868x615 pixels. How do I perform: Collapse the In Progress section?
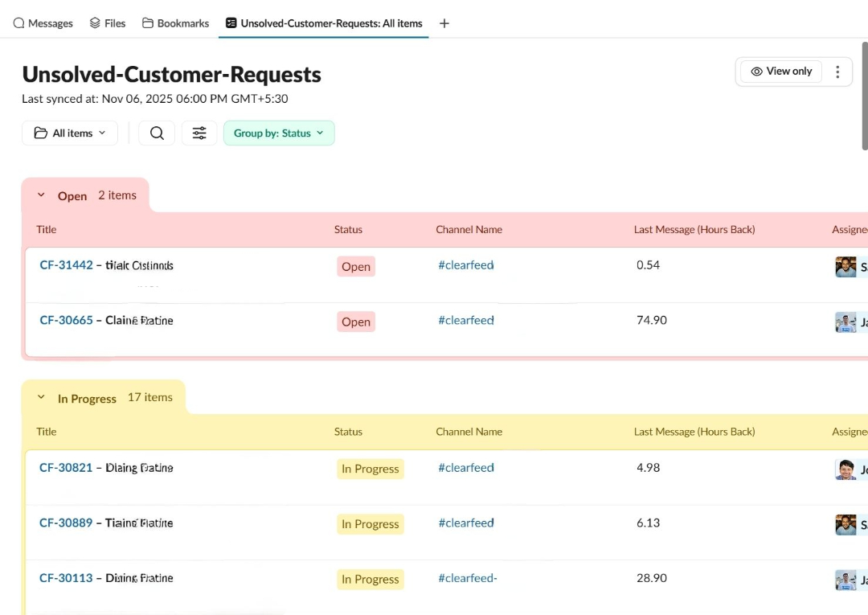(x=41, y=396)
